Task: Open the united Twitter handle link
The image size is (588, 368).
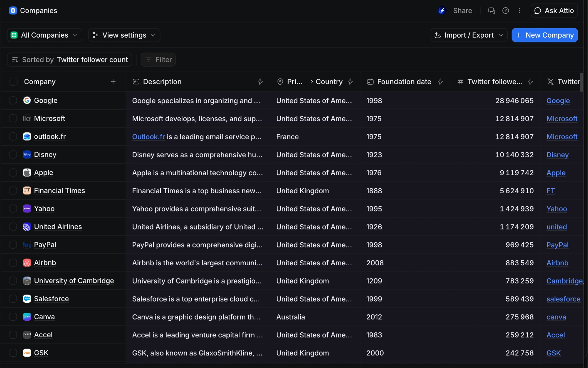Action: (x=557, y=227)
